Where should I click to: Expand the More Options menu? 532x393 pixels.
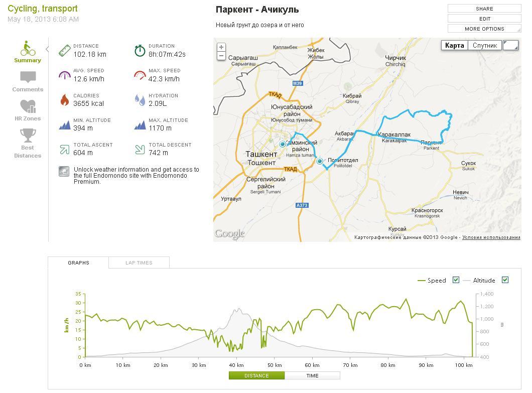click(x=484, y=29)
